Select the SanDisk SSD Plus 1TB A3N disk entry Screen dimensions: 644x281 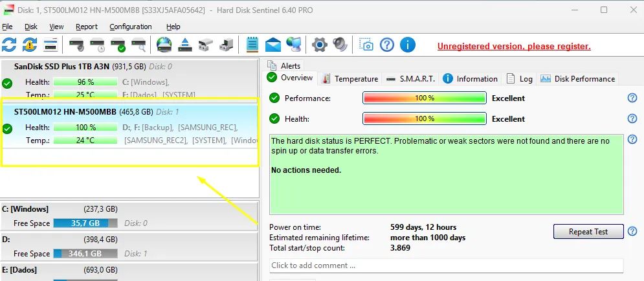(129, 80)
